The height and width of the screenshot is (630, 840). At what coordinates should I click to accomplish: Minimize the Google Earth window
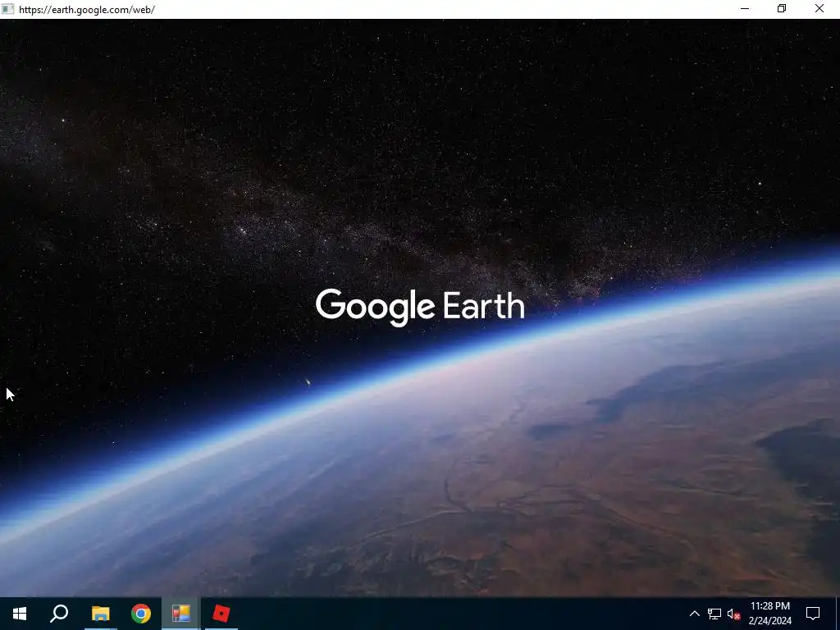745,8
